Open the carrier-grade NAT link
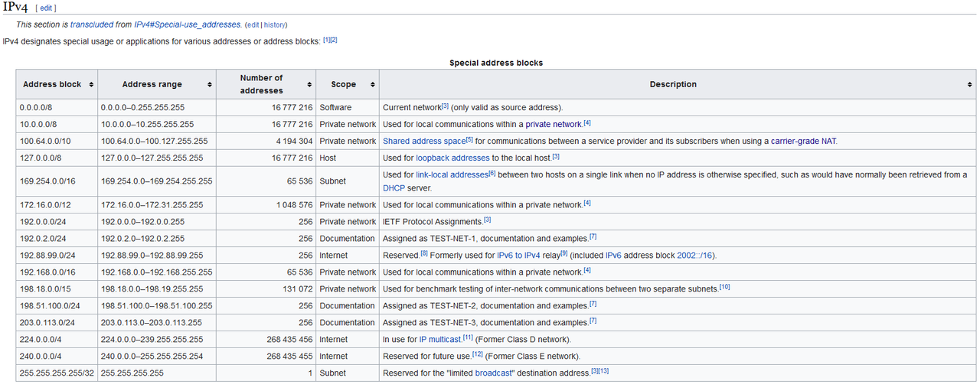Screen dimensions: 980x391 (x=804, y=141)
